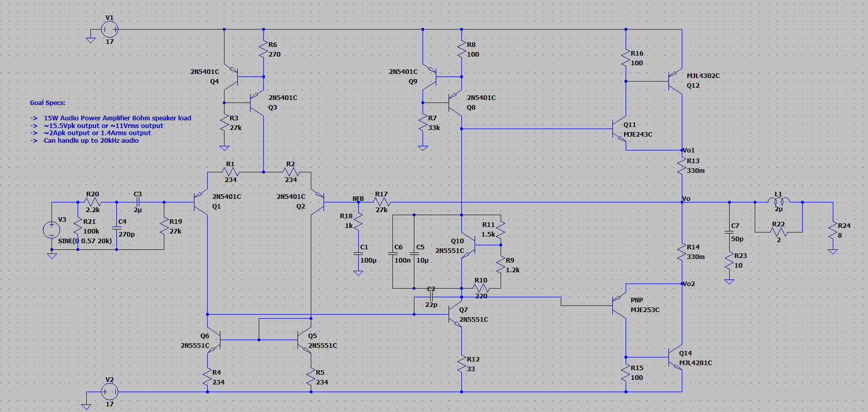
Task: Select the Q10 bias transistor symbol
Action: pos(468,245)
